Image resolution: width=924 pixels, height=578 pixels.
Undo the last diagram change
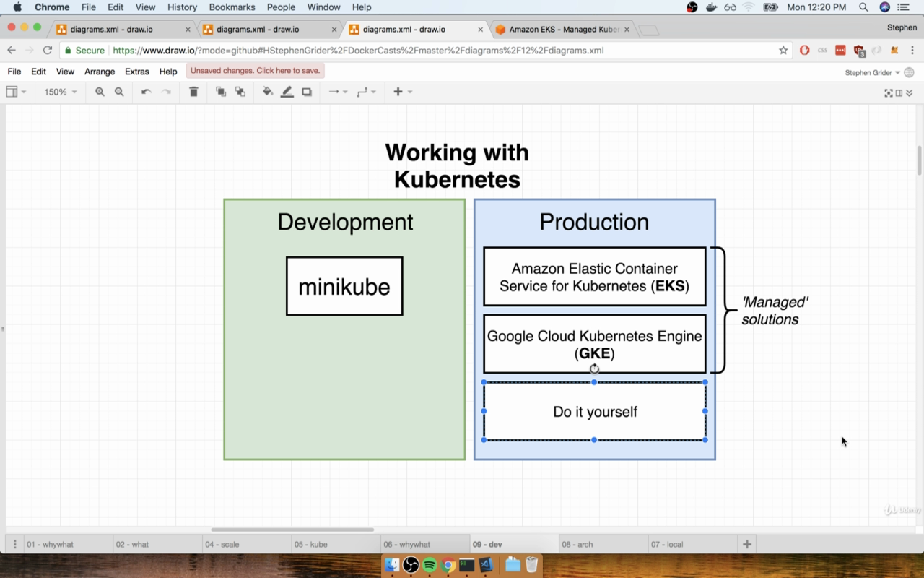(x=146, y=92)
